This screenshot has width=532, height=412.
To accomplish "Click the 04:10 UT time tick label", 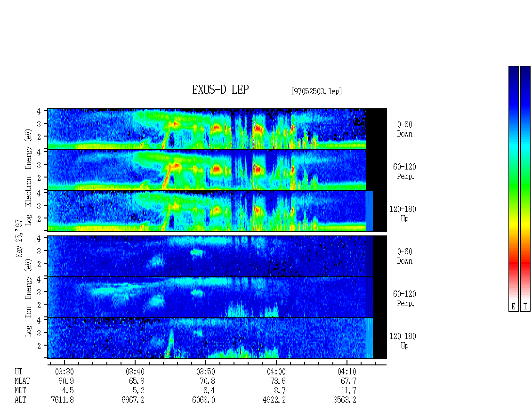I will pos(347,372).
